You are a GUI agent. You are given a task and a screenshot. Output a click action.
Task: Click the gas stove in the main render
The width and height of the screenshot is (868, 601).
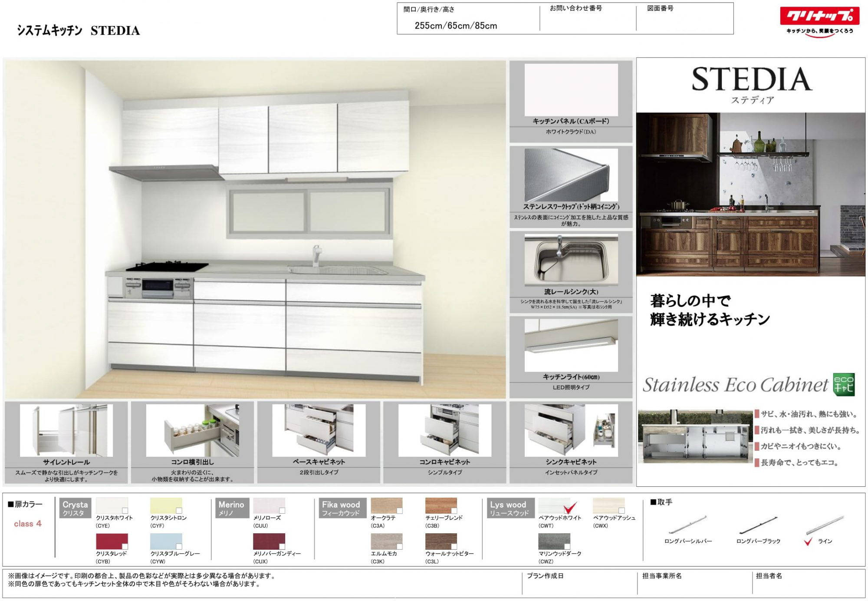pyautogui.click(x=167, y=266)
